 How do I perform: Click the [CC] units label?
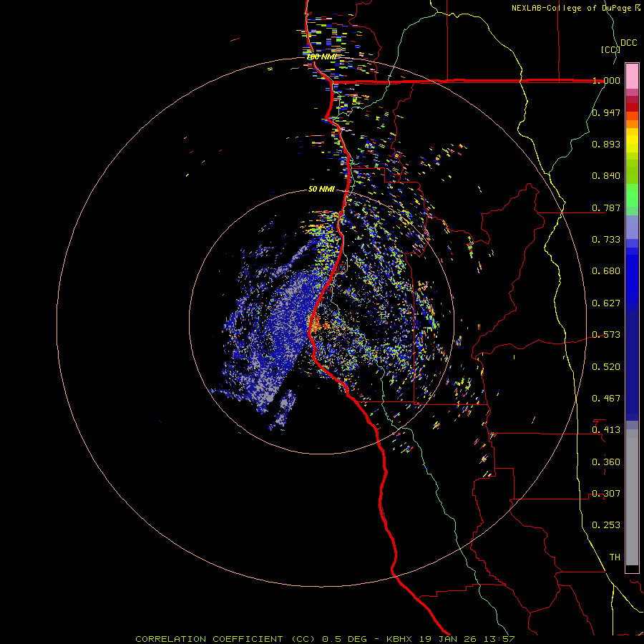tap(611, 49)
